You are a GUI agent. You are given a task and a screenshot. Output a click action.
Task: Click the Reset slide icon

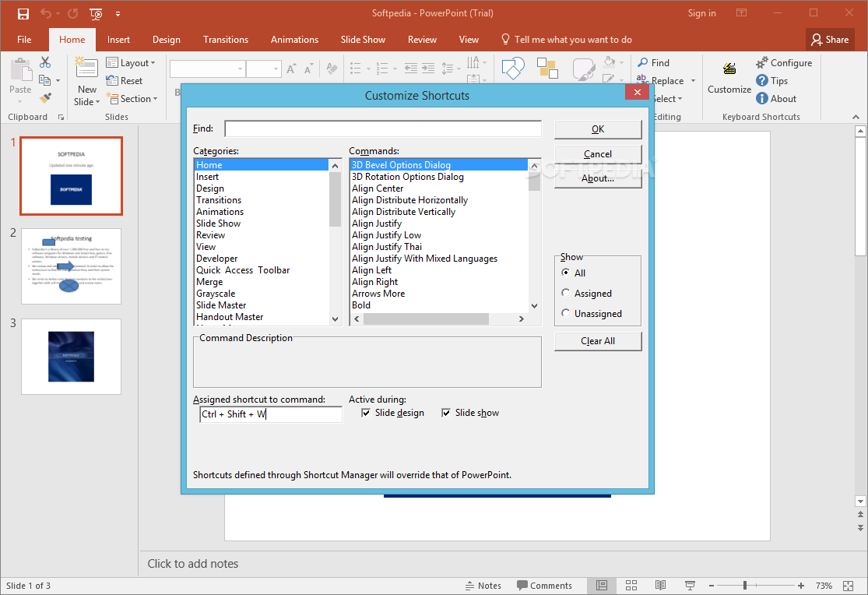112,80
